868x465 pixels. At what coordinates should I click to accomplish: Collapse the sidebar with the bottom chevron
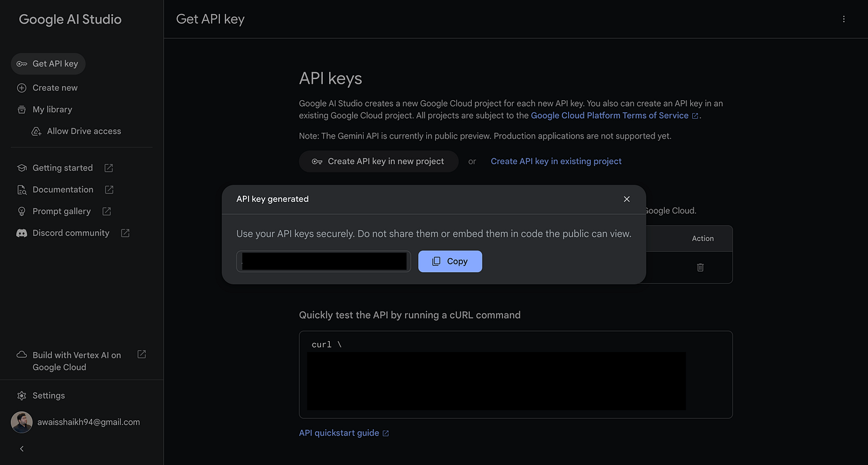tap(21, 448)
